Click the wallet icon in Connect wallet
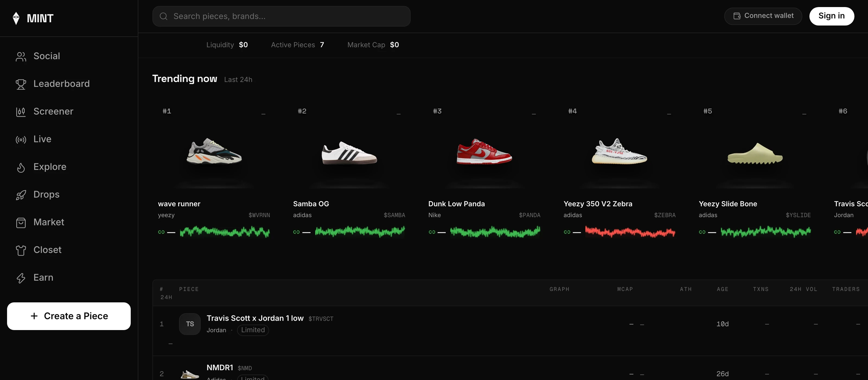 [737, 16]
